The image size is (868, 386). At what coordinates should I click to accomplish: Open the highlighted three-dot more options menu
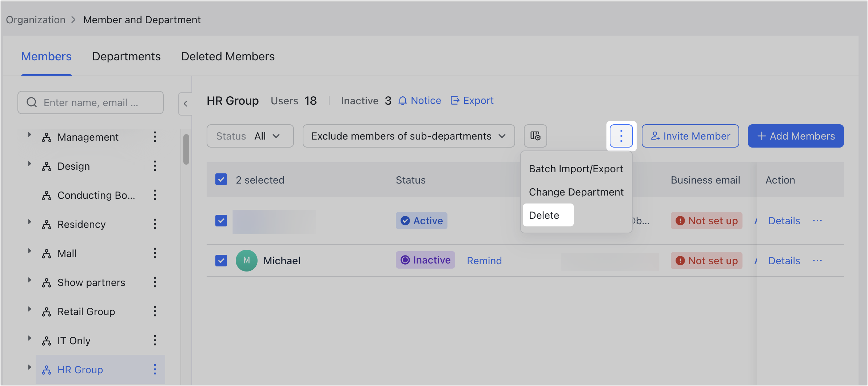click(621, 136)
